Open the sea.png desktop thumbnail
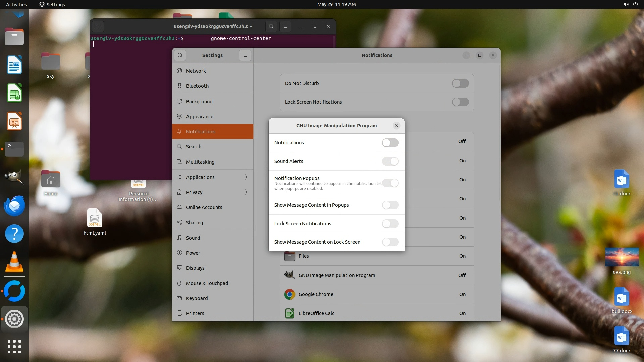 pyautogui.click(x=622, y=257)
